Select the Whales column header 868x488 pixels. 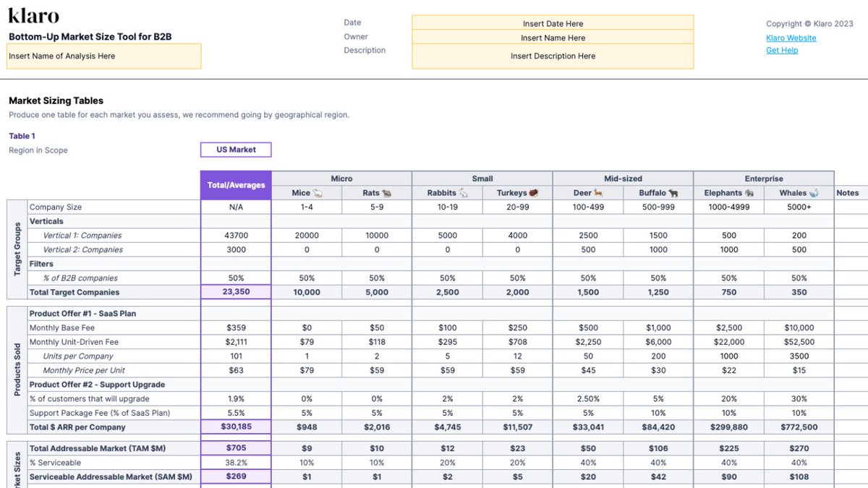[x=799, y=193]
